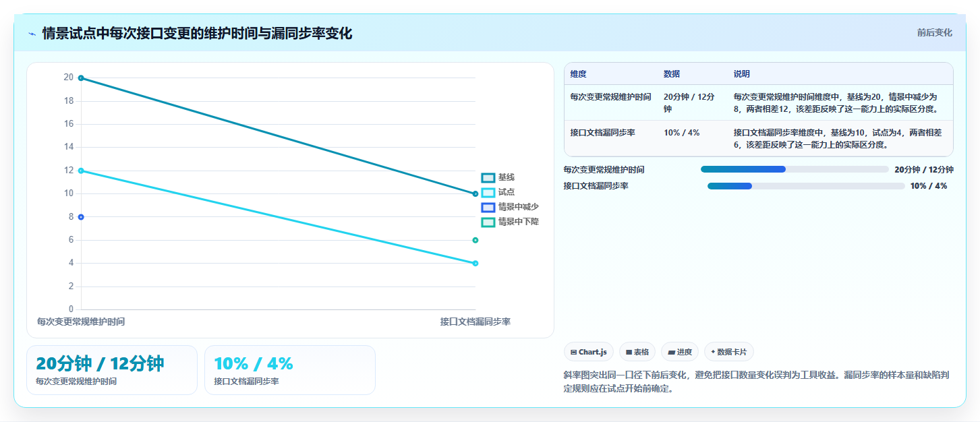
Task: Toggle the 情景中减少 legend item
Action: click(510, 207)
